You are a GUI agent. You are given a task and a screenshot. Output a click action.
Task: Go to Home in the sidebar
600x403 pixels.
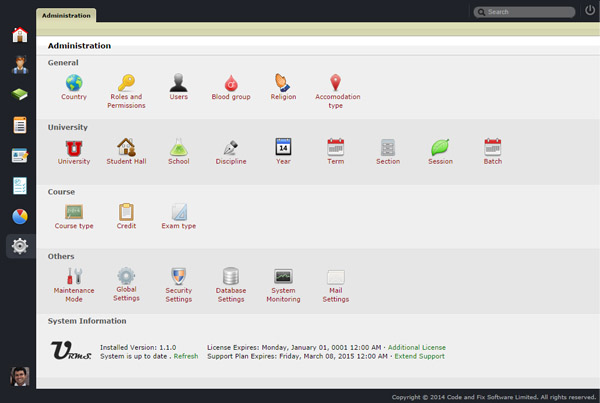click(20, 35)
